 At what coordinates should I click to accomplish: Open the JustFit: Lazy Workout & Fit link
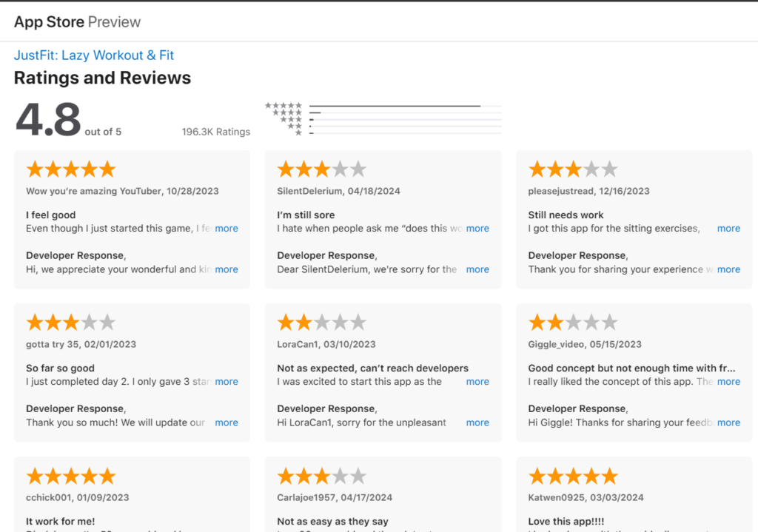[x=94, y=55]
